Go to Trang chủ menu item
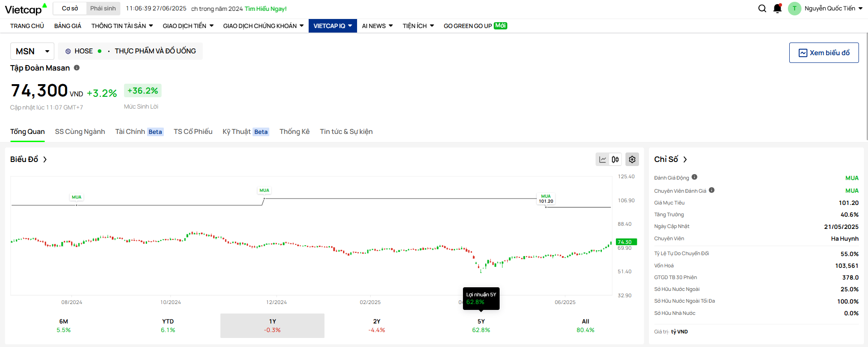Image resolution: width=868 pixels, height=347 pixels. tap(27, 26)
